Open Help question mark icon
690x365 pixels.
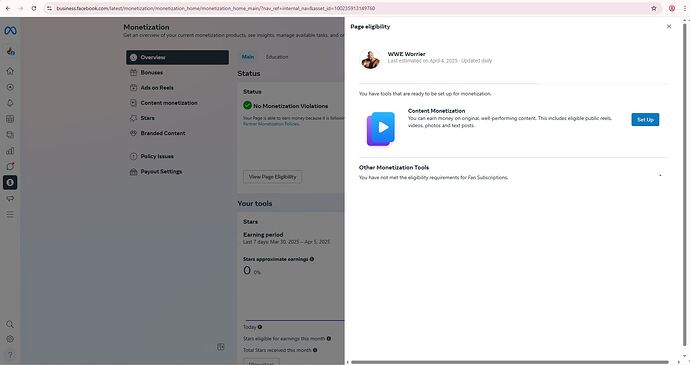(10, 354)
